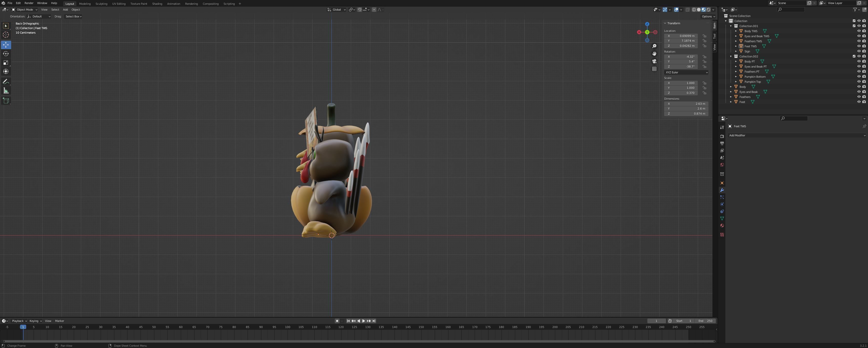Open the Render menu
The image size is (868, 348).
tap(29, 3)
